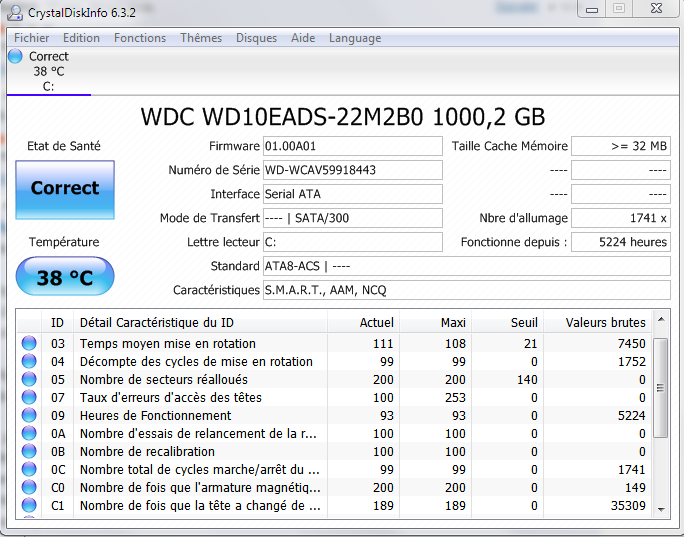684x537 pixels.
Task: Click the Seuil column header
Action: click(x=507, y=323)
